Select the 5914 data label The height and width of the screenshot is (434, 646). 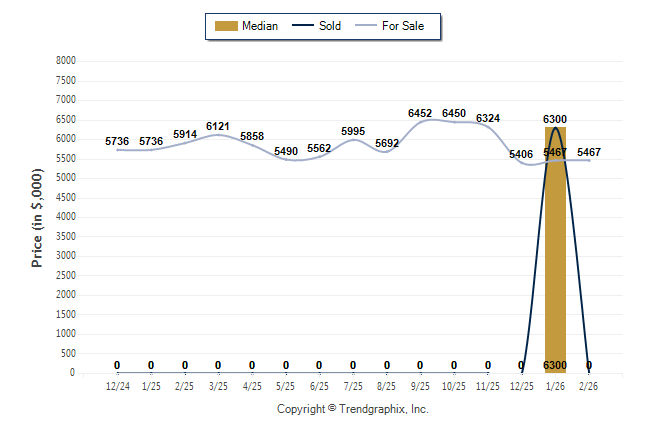185,135
